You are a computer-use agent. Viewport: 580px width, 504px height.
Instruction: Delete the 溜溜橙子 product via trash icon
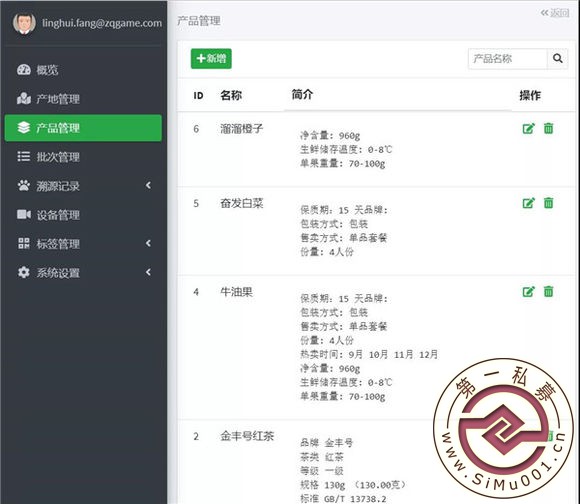pyautogui.click(x=549, y=128)
